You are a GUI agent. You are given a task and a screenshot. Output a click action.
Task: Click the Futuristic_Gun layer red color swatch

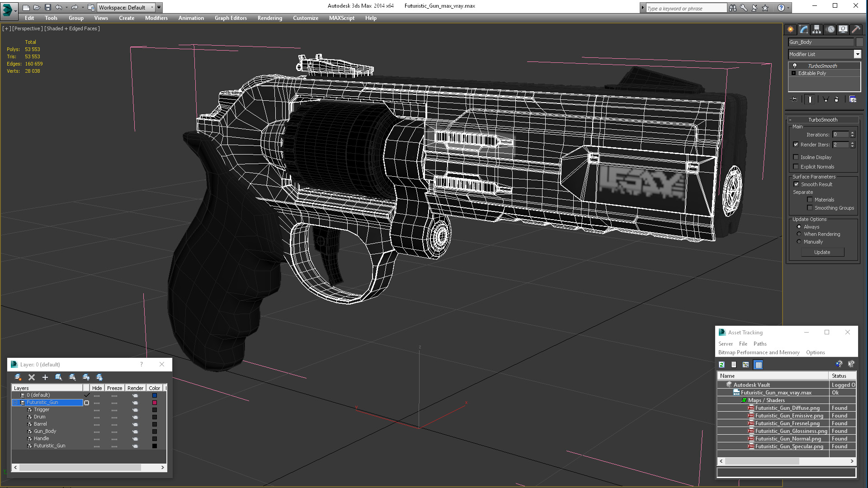pos(154,402)
